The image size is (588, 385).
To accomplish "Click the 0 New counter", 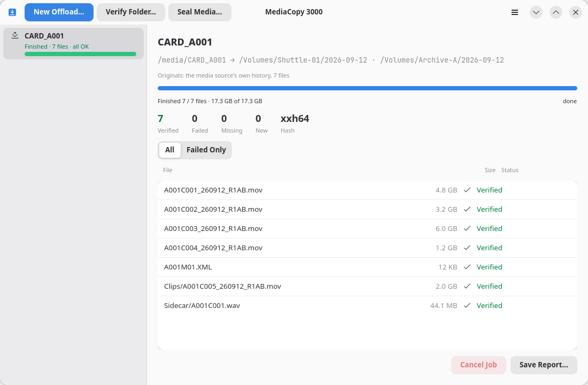I will (261, 124).
